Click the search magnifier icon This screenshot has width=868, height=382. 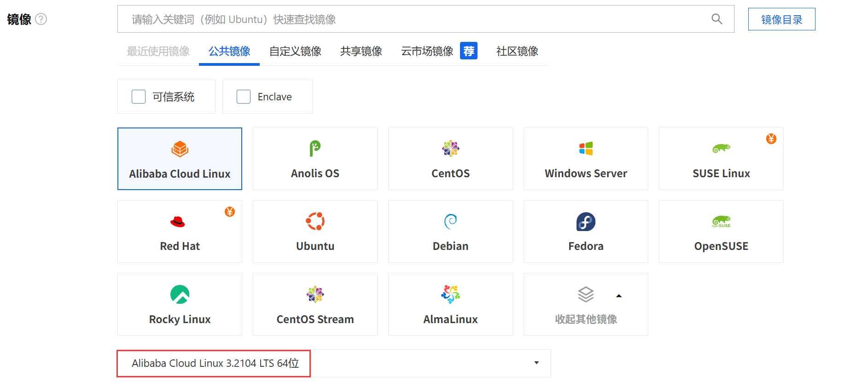coord(717,19)
